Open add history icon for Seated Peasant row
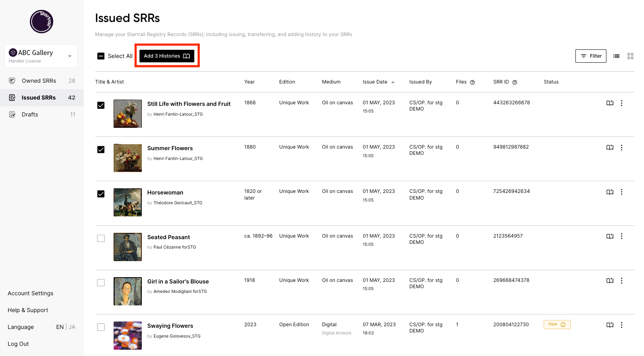 tap(610, 236)
